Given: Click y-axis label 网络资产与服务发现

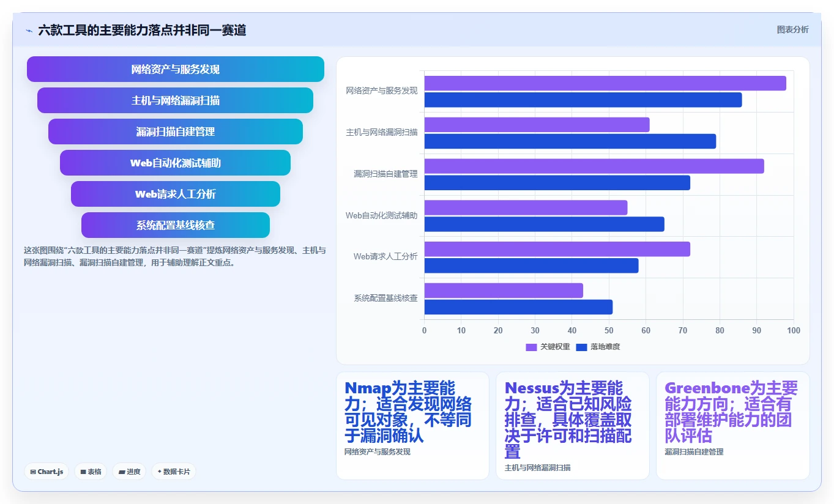Looking at the screenshot, I should 382,91.
